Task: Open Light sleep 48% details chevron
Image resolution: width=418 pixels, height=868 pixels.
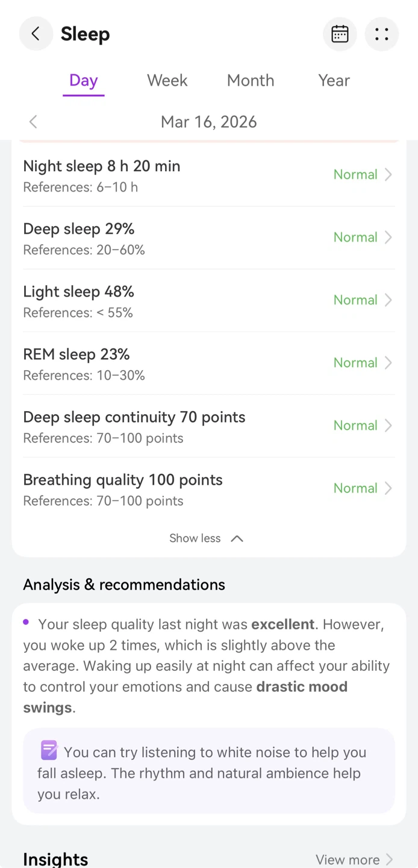Action: (388, 300)
